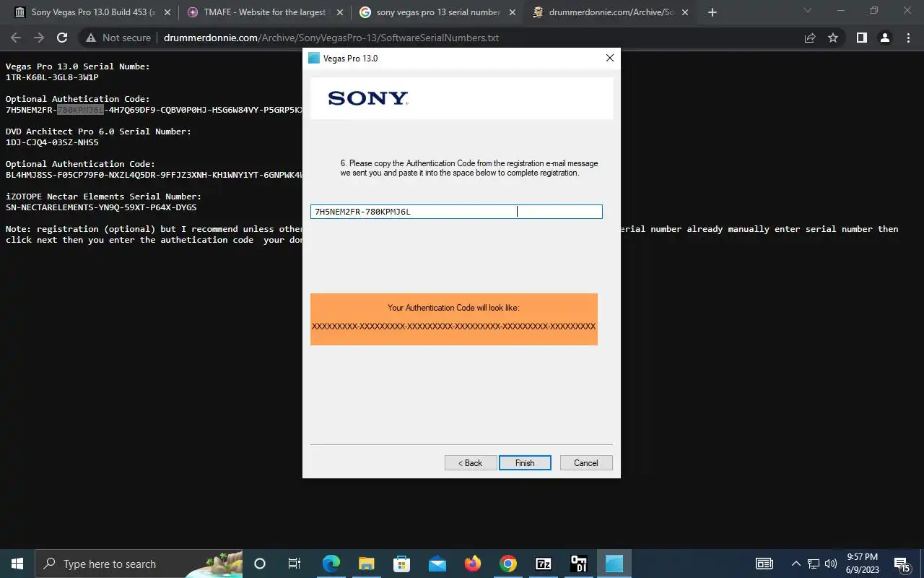The image size is (924, 578).
Task: Click the Back button in dialog
Action: click(x=471, y=463)
